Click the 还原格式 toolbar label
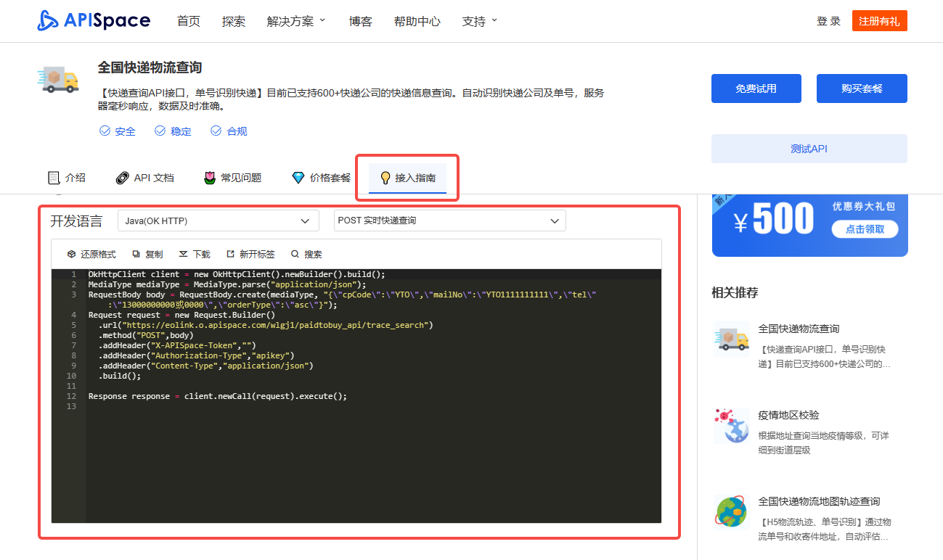Screen dimensions: 943x560 (98, 255)
